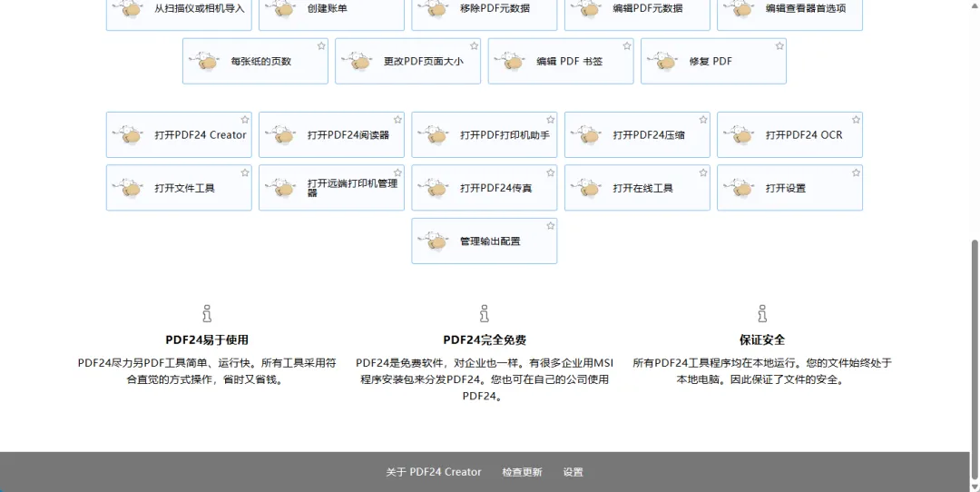Click the PDF24易于使用 heading
Image resolution: width=980 pixels, height=492 pixels.
point(207,340)
